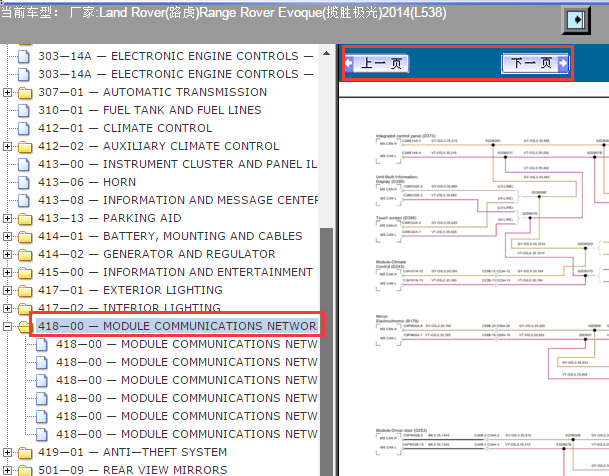Open 413-00 Instrument Cluster document icon
Viewport: 609px width, 476px height.
[x=24, y=165]
